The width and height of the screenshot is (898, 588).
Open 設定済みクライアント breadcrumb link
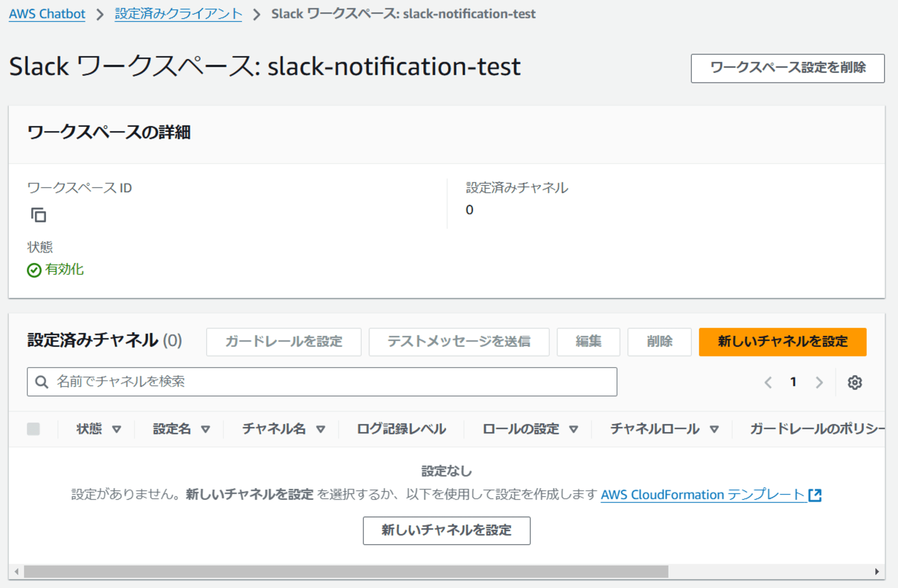coord(178,14)
